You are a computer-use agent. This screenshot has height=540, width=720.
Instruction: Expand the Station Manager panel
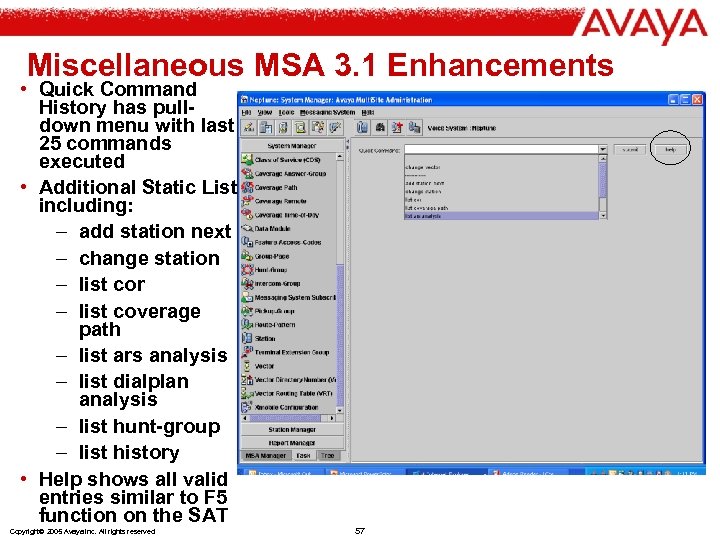click(x=292, y=429)
